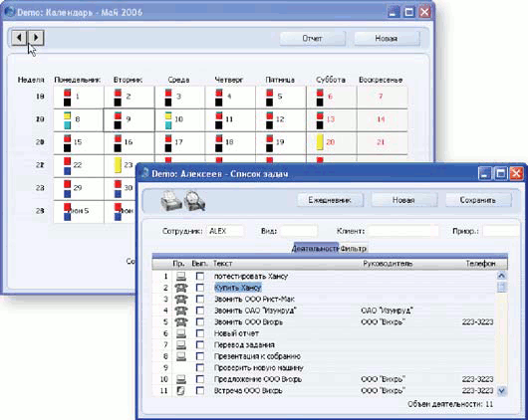Click the app icon in Calendar title bar

coord(9,12)
